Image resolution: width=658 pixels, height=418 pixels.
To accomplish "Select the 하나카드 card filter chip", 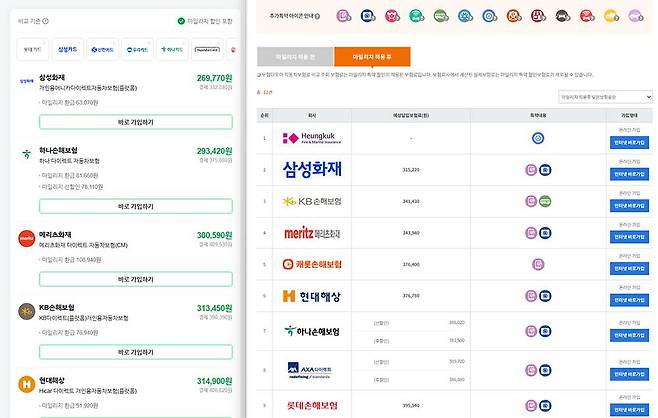I will [172, 50].
